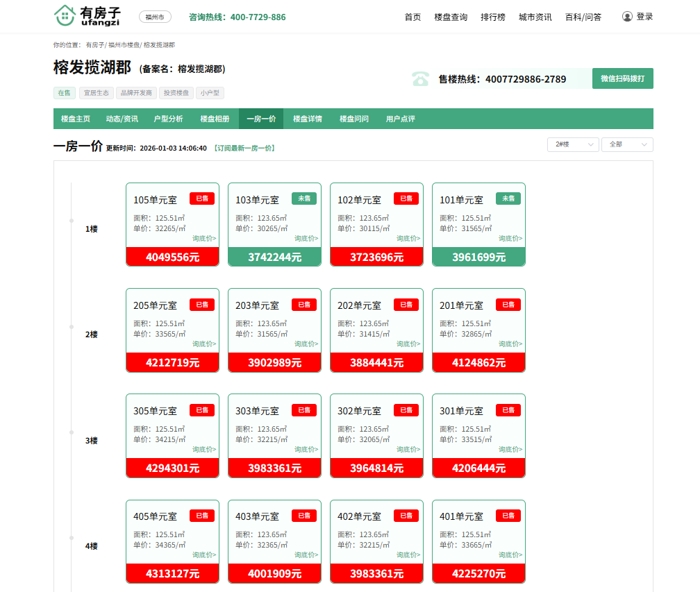The image size is (700, 592).
Task: Click the 未售 badge on unit 101
Action: pos(508,198)
